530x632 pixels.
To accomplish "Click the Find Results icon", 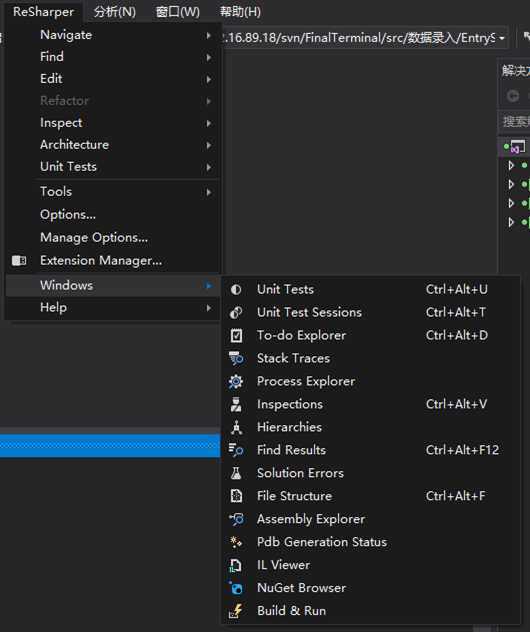I will pyautogui.click(x=236, y=450).
